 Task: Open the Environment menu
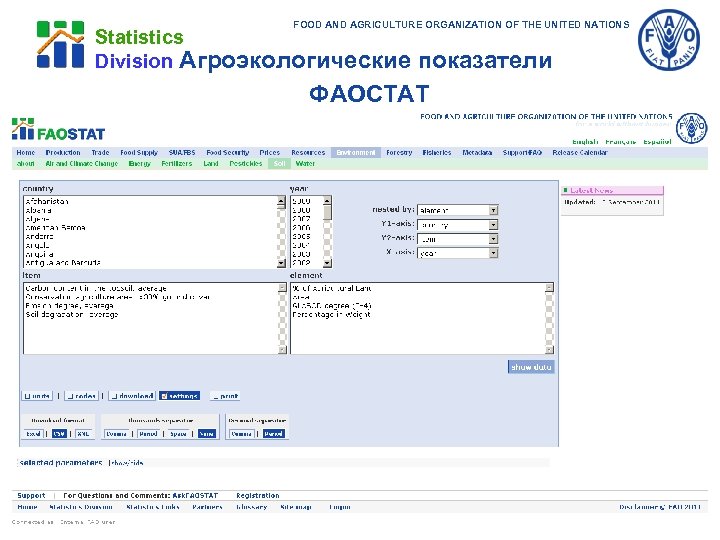pyautogui.click(x=356, y=152)
